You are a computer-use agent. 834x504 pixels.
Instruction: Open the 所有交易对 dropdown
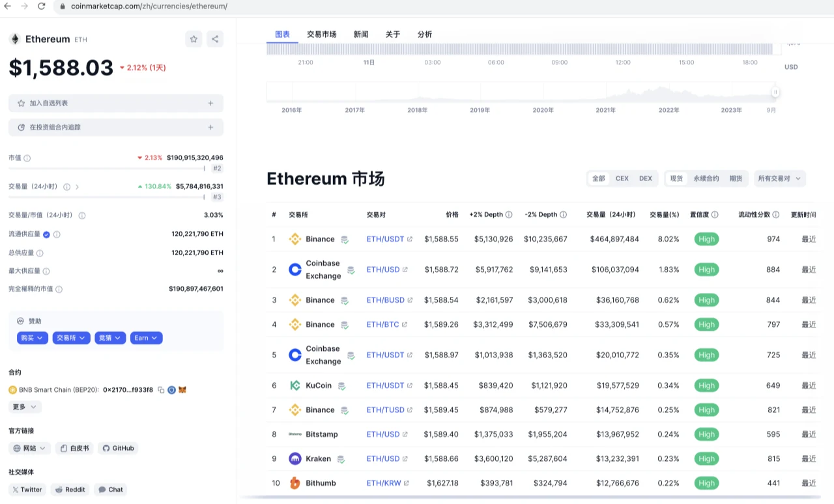(779, 178)
